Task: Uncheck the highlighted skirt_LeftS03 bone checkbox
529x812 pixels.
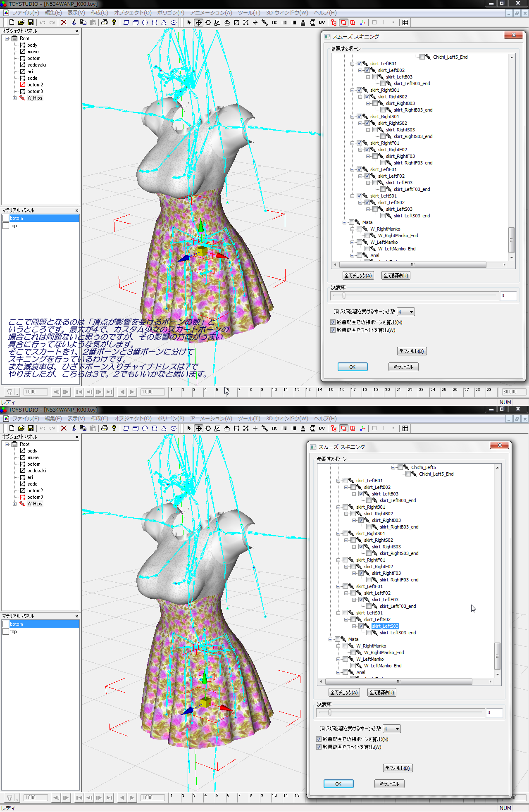Action: click(361, 626)
